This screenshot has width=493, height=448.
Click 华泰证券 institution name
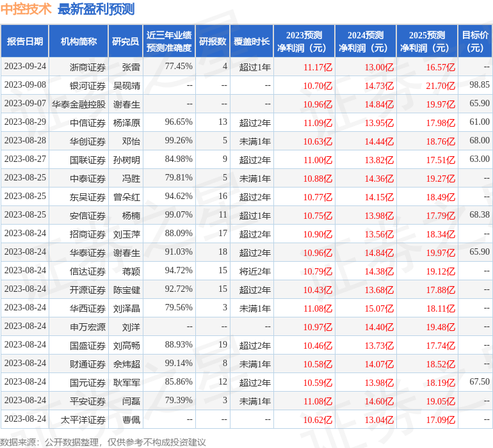[88, 253]
